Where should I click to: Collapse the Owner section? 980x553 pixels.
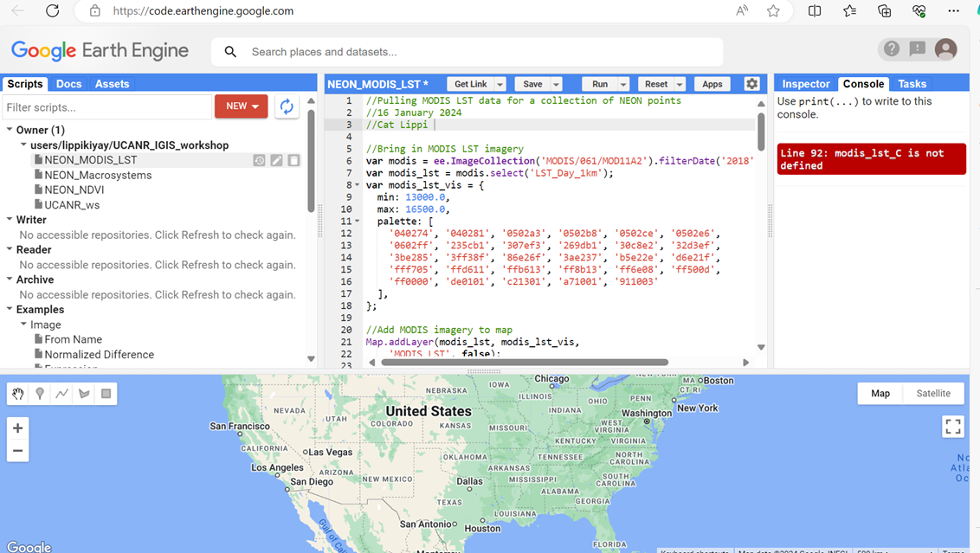pos(10,130)
